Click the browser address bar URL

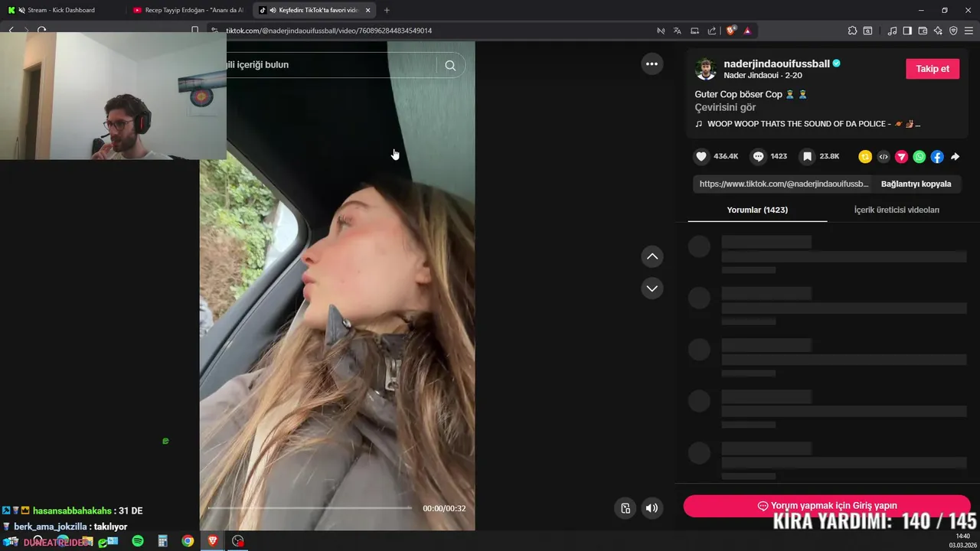pyautogui.click(x=329, y=31)
